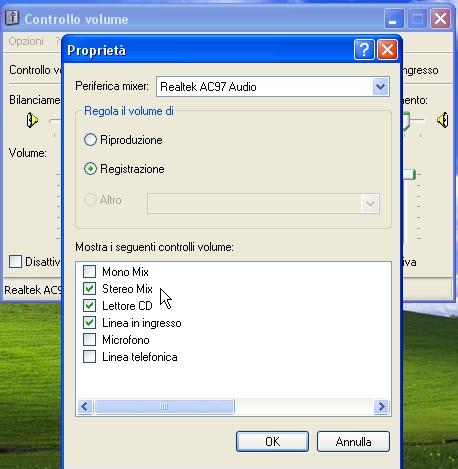
Task: Click the Realtek AC97 Audio combo box
Action: pos(273,87)
